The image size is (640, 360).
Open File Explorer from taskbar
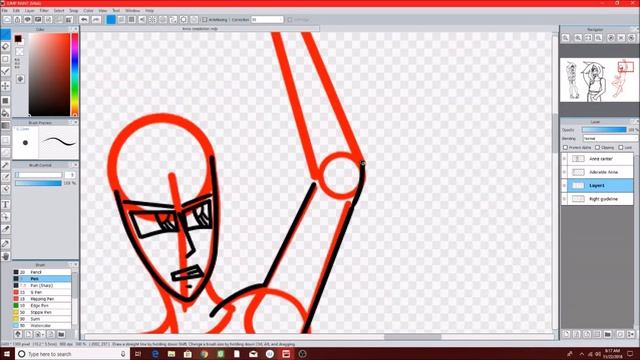pyautogui.click(x=171, y=354)
